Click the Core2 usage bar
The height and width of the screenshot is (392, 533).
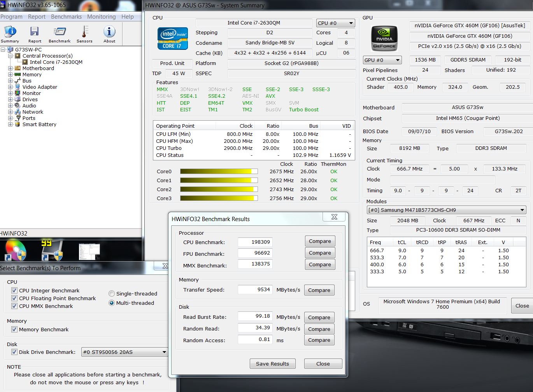pos(219,189)
